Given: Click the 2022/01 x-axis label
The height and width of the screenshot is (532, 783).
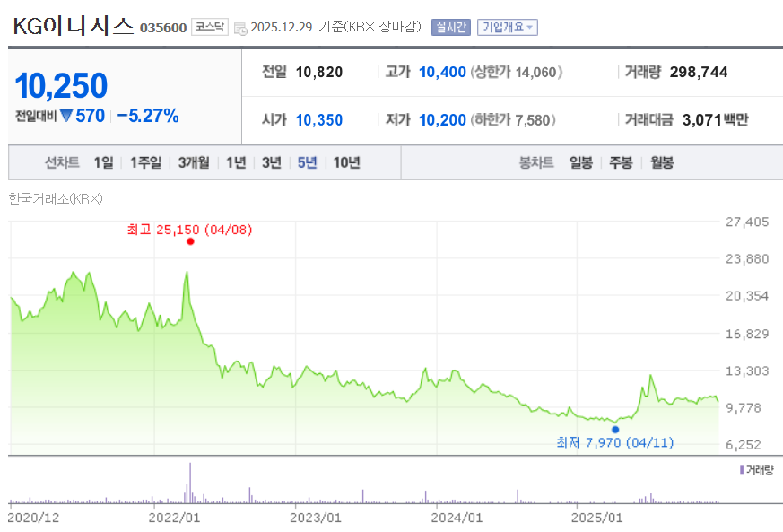Looking at the screenshot, I should (174, 518).
